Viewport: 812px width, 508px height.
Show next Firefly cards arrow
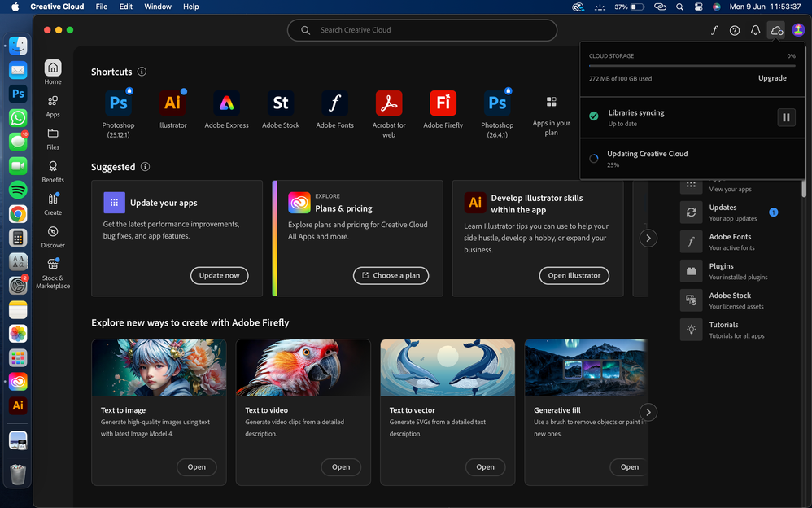click(648, 412)
